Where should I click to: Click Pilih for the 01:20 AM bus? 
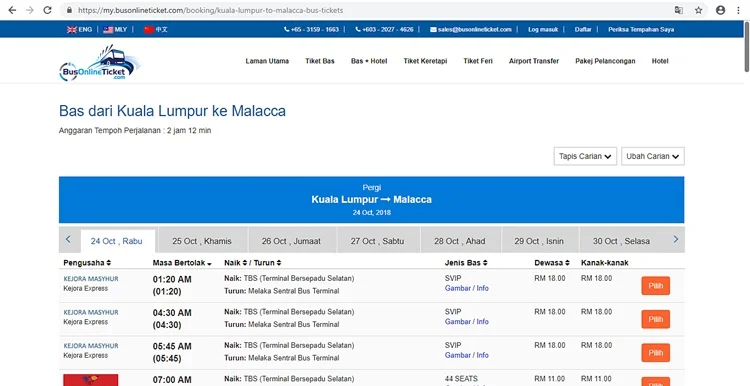click(655, 286)
